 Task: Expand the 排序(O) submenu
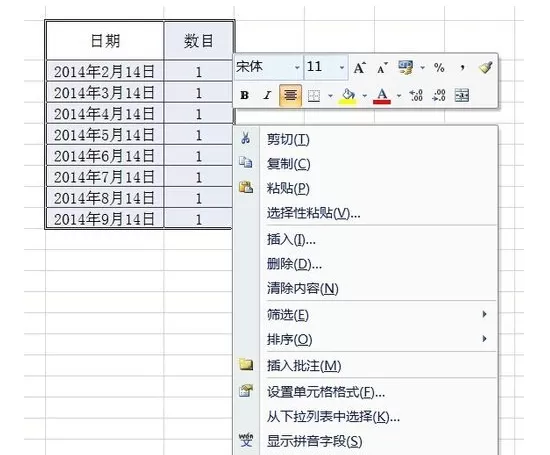[365, 339]
